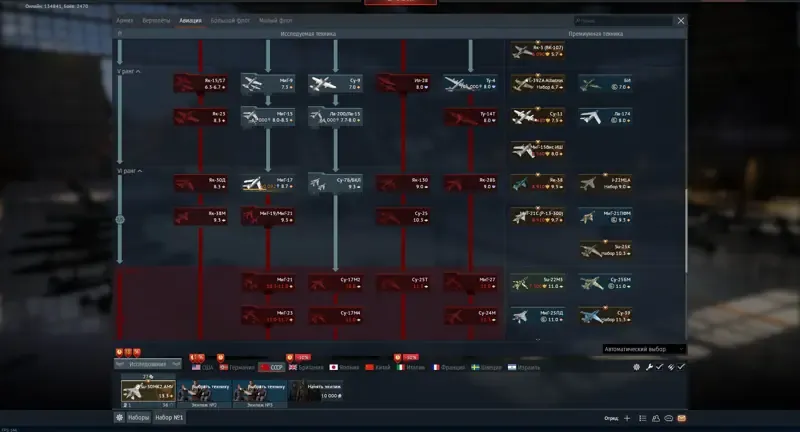Viewport: 800px width, 432px height.
Task: Open the Автоматический выбор dropdown
Action: click(644, 349)
